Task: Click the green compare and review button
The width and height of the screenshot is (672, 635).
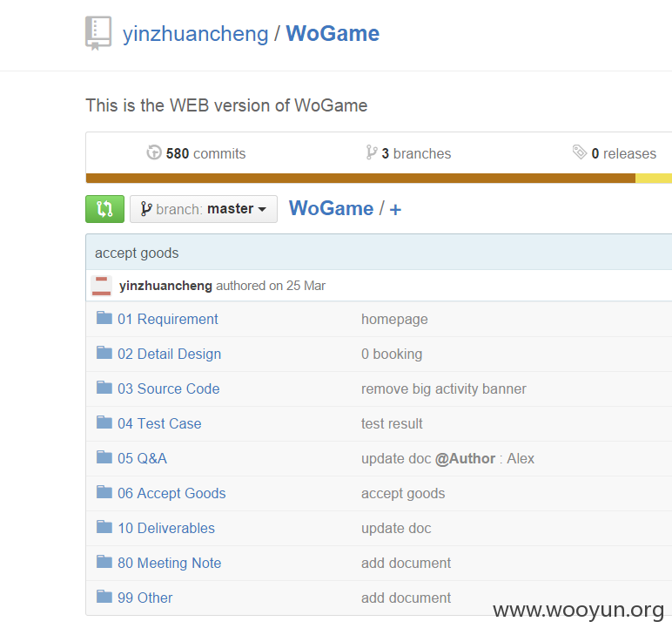Action: [x=105, y=209]
